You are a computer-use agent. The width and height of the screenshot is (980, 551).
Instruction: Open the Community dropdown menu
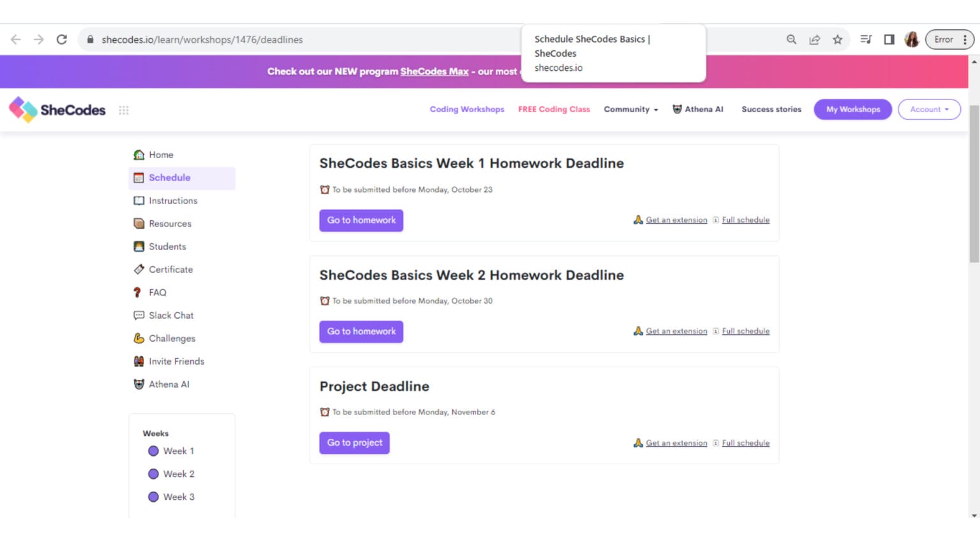[630, 109]
